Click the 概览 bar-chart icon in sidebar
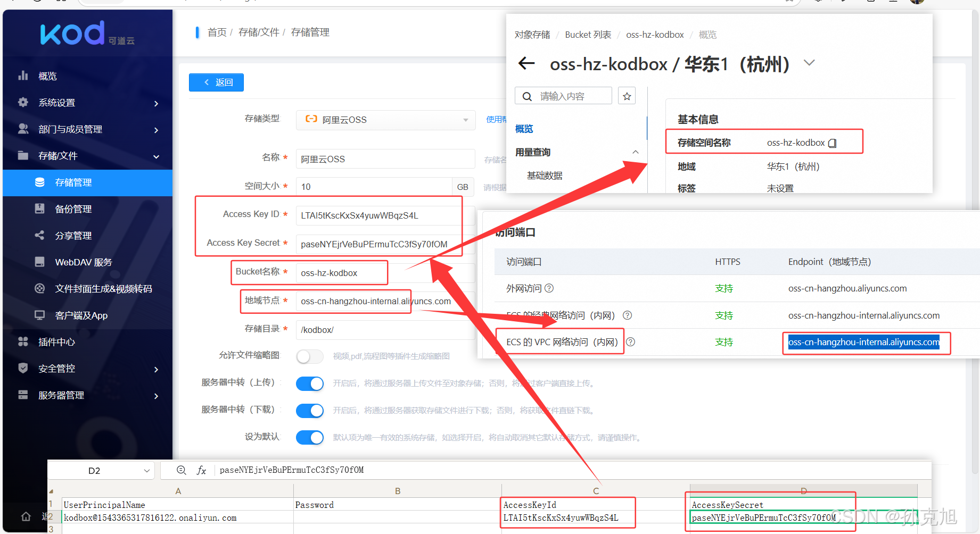This screenshot has height=534, width=980. (x=23, y=76)
